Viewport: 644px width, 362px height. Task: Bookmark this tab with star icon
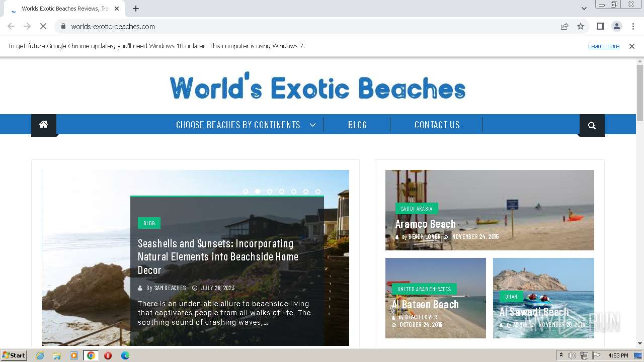click(581, 26)
